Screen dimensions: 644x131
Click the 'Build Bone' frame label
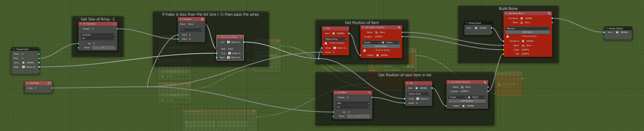pyautogui.click(x=508, y=8)
